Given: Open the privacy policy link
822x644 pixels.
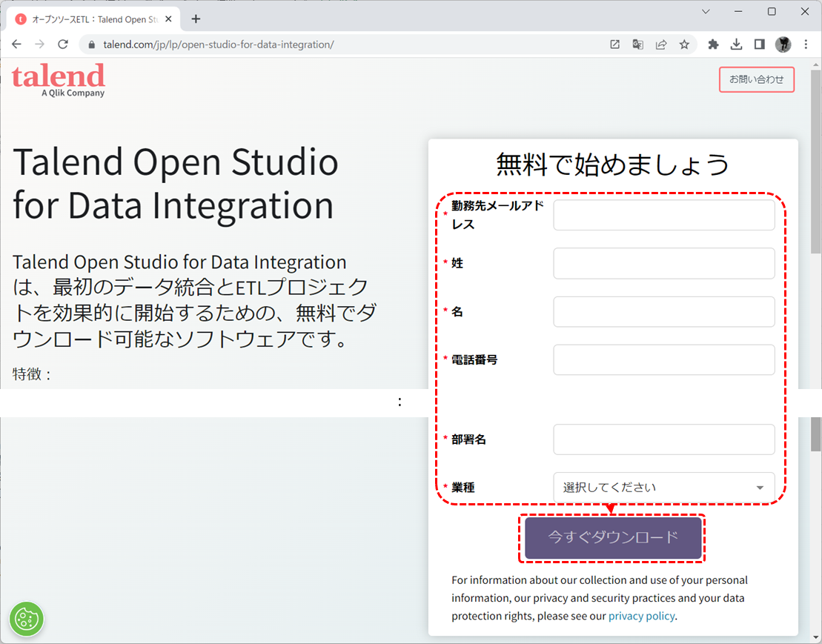Looking at the screenshot, I should [641, 616].
